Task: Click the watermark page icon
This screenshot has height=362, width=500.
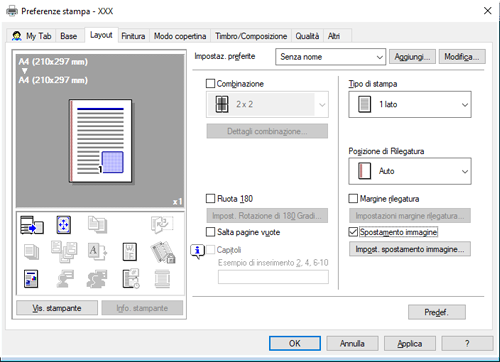Action: tap(129, 252)
